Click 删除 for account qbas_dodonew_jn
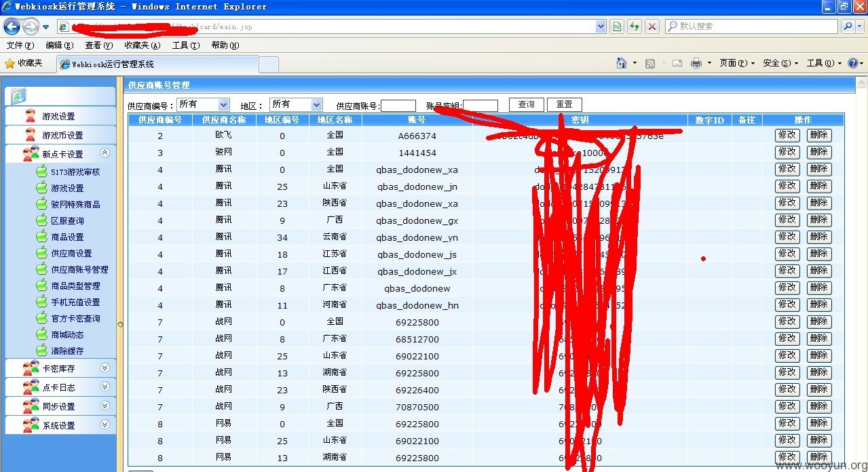The width and height of the screenshot is (868, 472). (818, 186)
